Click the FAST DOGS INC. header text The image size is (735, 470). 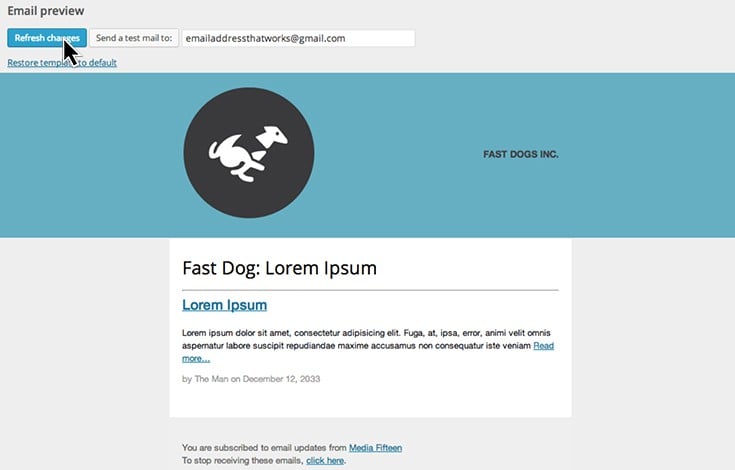(x=521, y=154)
